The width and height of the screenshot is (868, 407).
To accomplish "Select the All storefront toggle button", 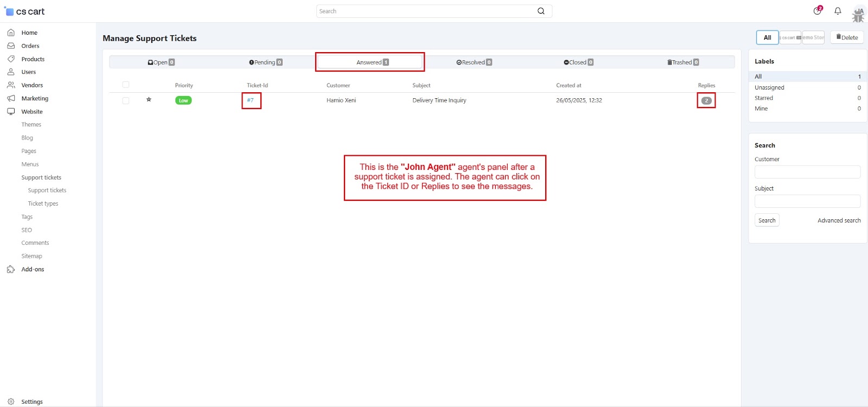I will (767, 37).
